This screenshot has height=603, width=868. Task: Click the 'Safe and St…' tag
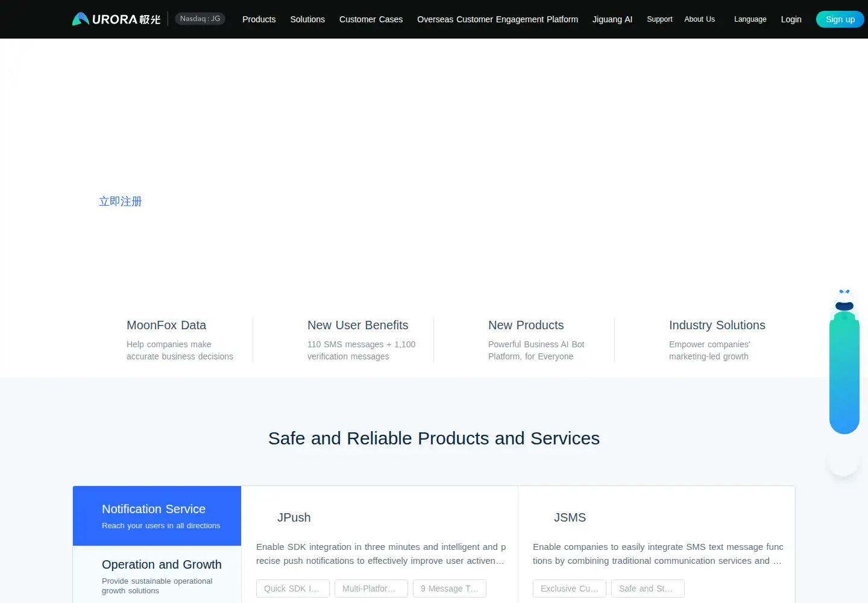pos(648,589)
